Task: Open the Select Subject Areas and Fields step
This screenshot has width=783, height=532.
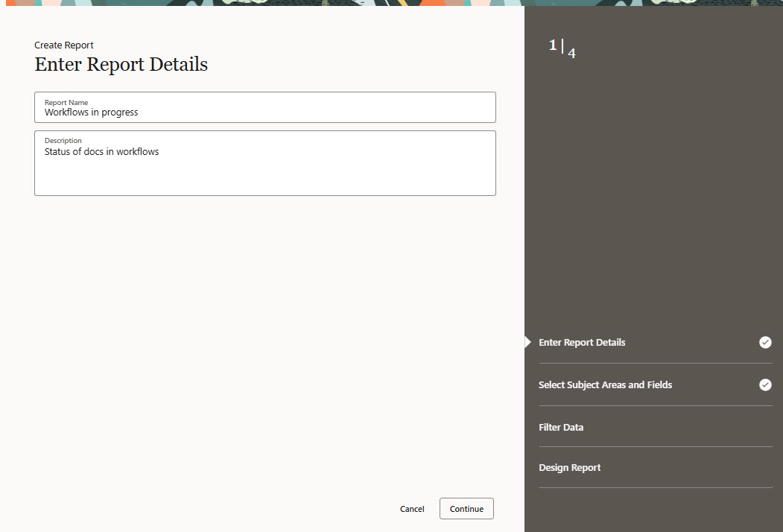Action: (605, 385)
